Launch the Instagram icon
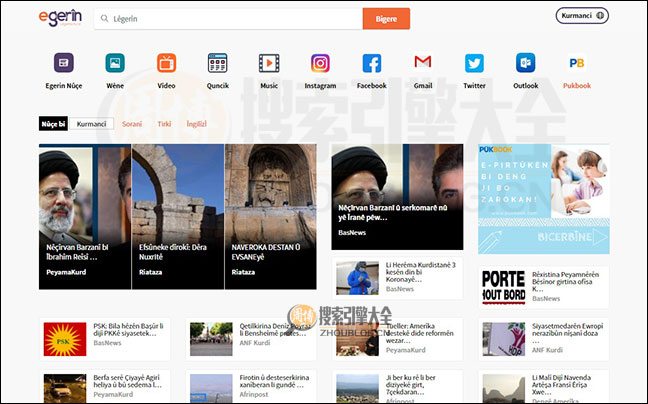The width and height of the screenshot is (648, 404). coord(320,64)
